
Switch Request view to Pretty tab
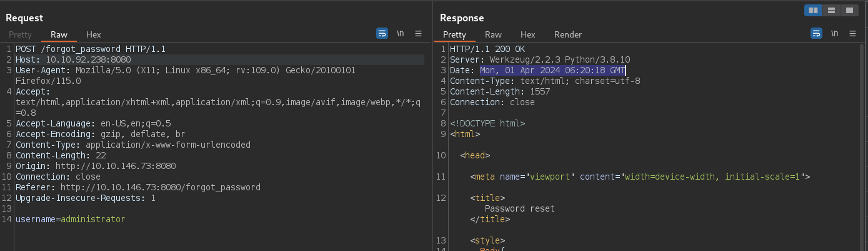[20, 34]
